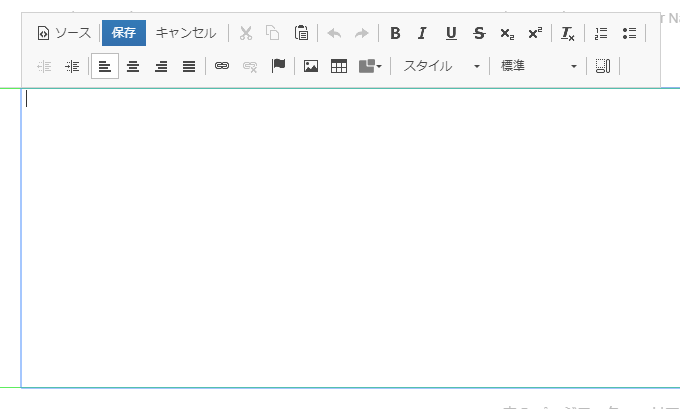Toggle italic formatting

tap(422, 33)
